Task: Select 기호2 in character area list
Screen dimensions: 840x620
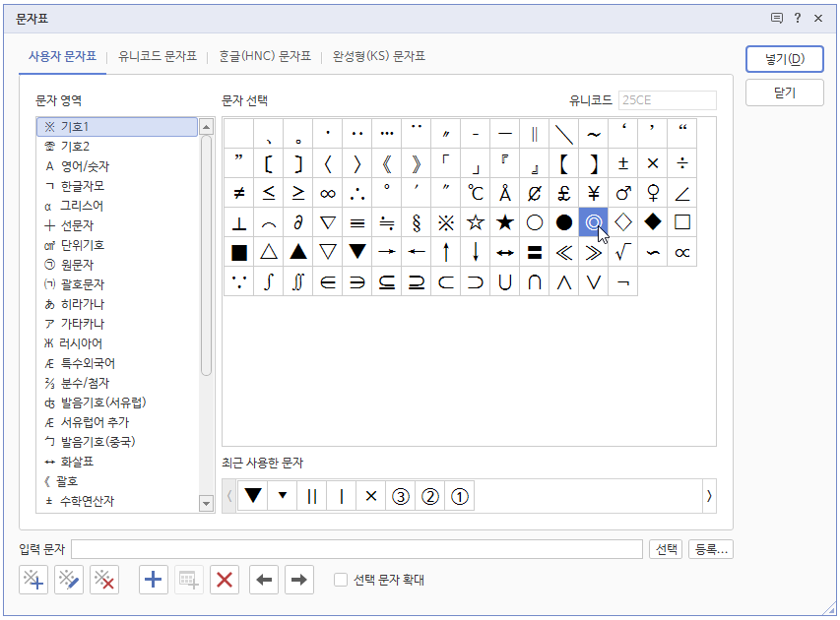Action: click(117, 147)
